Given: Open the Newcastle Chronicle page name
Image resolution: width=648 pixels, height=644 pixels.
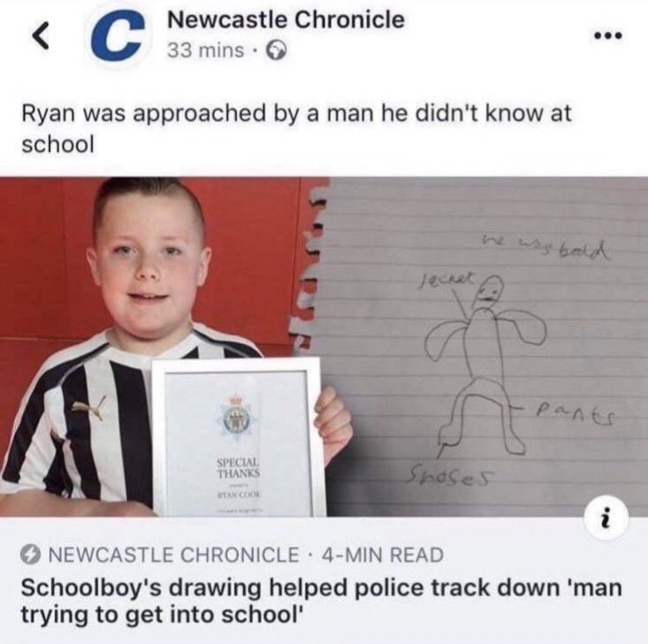Looking at the screenshot, I should pyautogui.click(x=286, y=19).
